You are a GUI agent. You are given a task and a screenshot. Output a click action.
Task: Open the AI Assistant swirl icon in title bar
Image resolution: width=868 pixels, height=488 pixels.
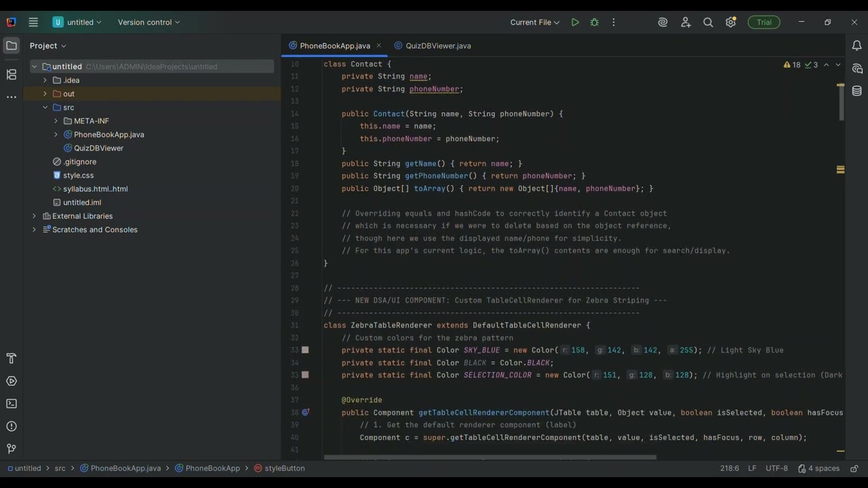[x=663, y=22]
